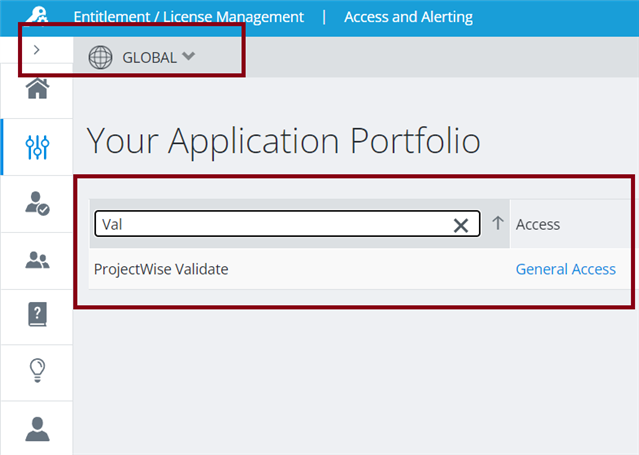Open the Home sidebar icon

pos(37,88)
